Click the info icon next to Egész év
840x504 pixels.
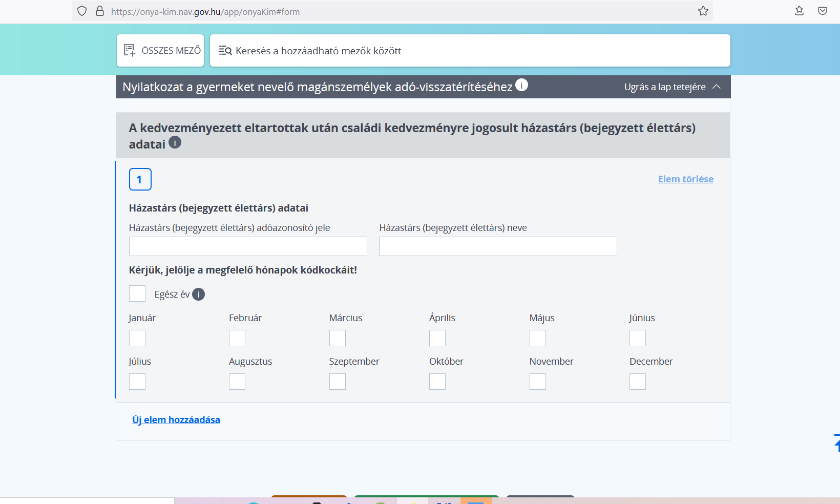pos(198,295)
